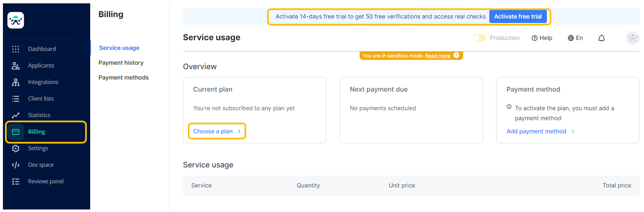644x212 pixels.
Task: Open the Payment history tab
Action: [x=121, y=63]
